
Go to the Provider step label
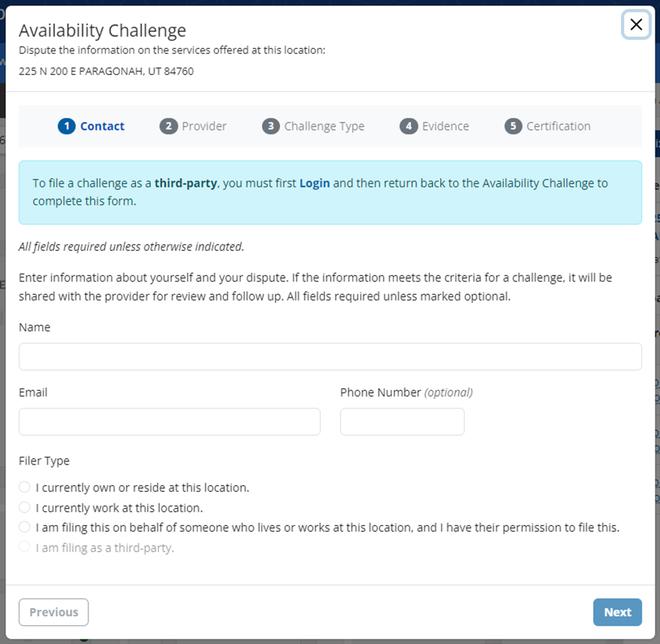pos(204,127)
